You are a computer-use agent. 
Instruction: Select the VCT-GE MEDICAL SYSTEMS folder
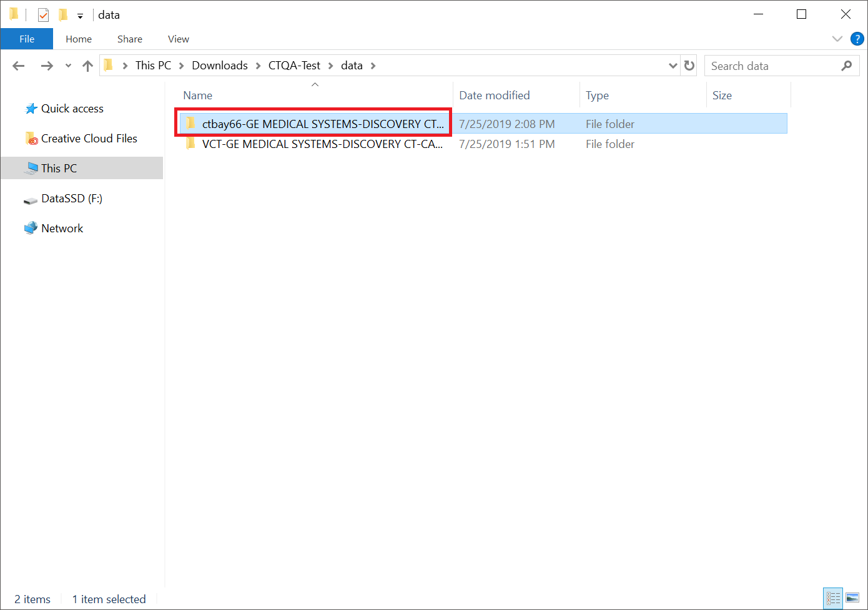pos(322,144)
